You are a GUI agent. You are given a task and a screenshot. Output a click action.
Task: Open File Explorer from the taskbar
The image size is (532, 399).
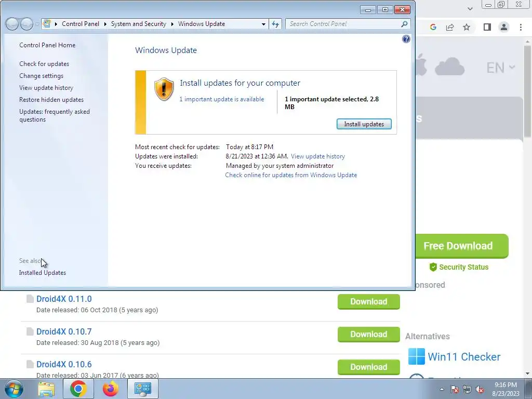(x=46, y=389)
